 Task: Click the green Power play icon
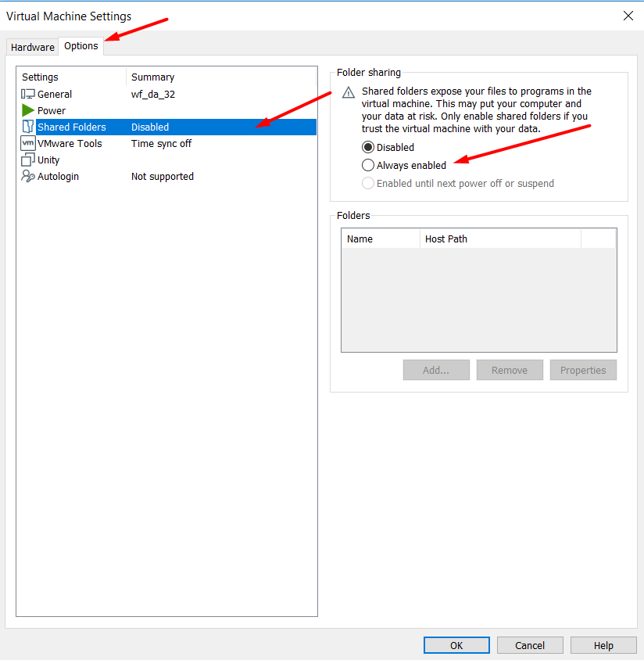(x=28, y=110)
